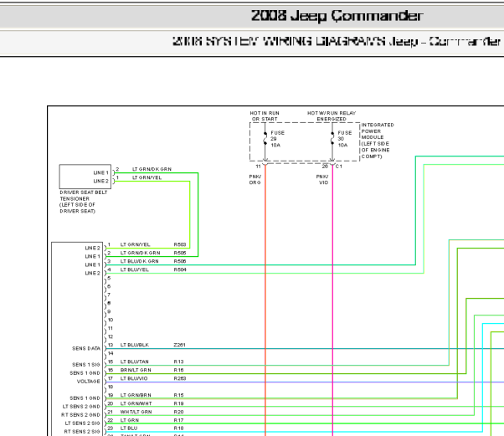Select circuit code 'R506'
Screen dimensions: 504x436
180,261
